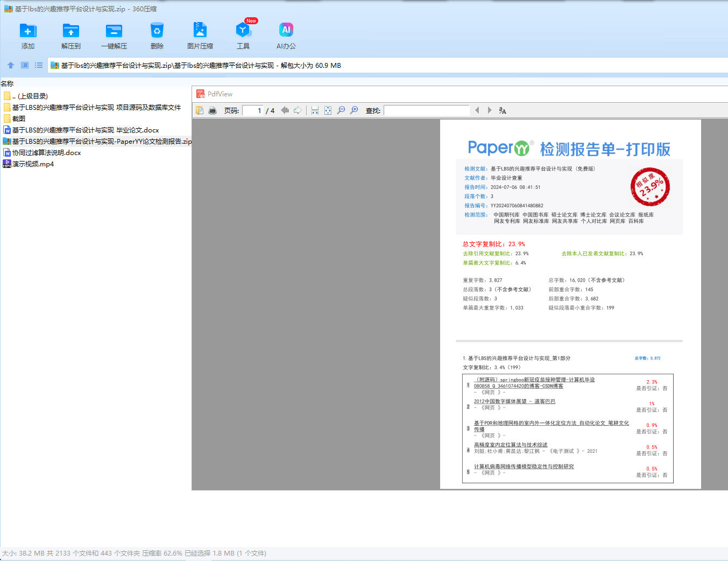Click the 解压到 (Extract to) icon
The image size is (728, 561).
(70, 31)
